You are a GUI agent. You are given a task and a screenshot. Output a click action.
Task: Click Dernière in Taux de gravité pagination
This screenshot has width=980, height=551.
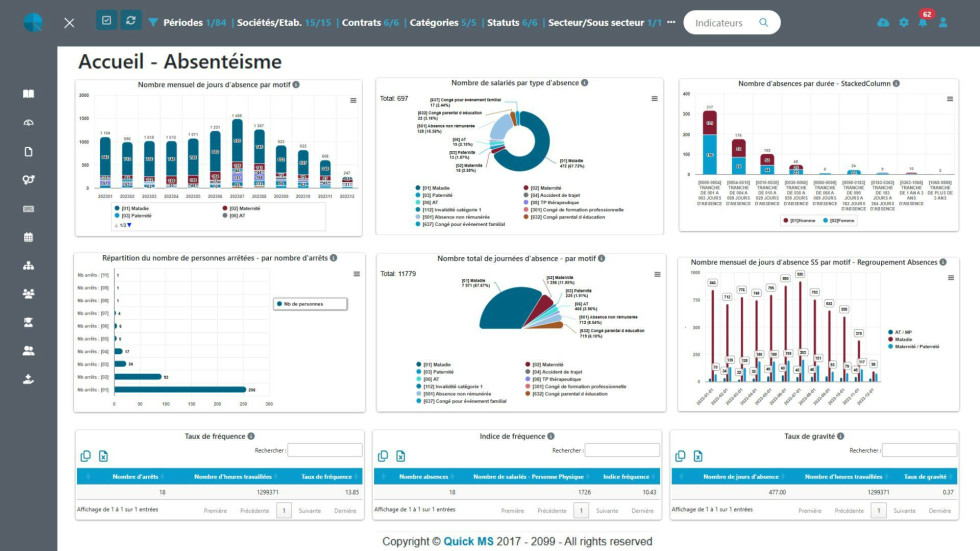point(939,510)
